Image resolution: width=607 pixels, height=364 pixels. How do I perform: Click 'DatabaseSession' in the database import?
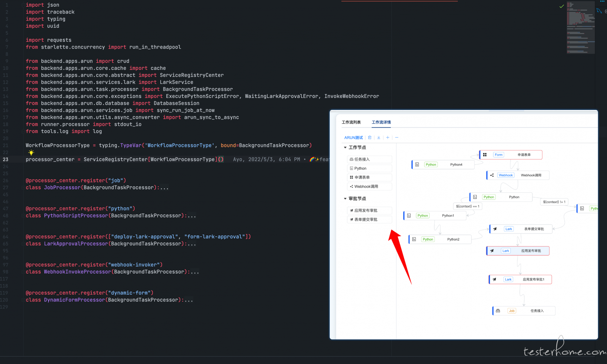(x=176, y=103)
